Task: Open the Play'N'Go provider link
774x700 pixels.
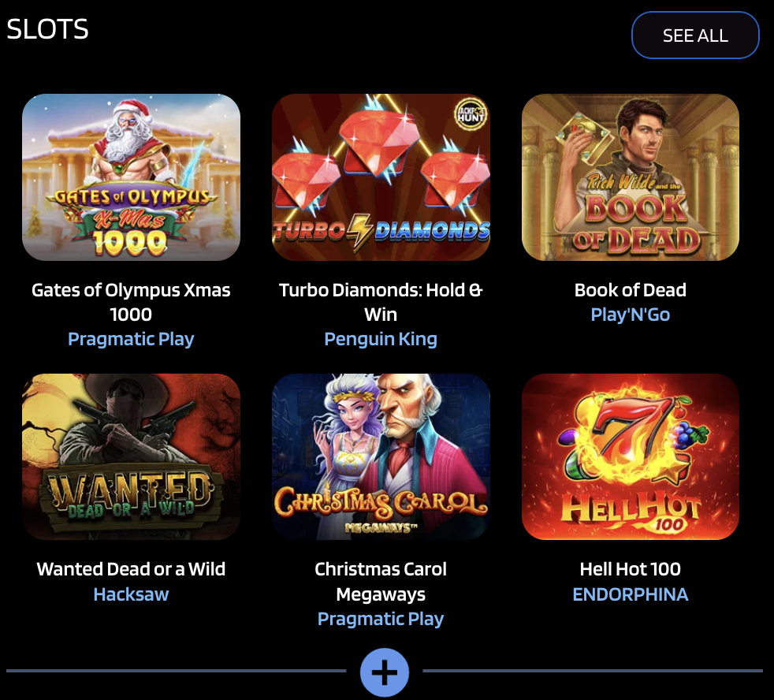Action: (630, 314)
